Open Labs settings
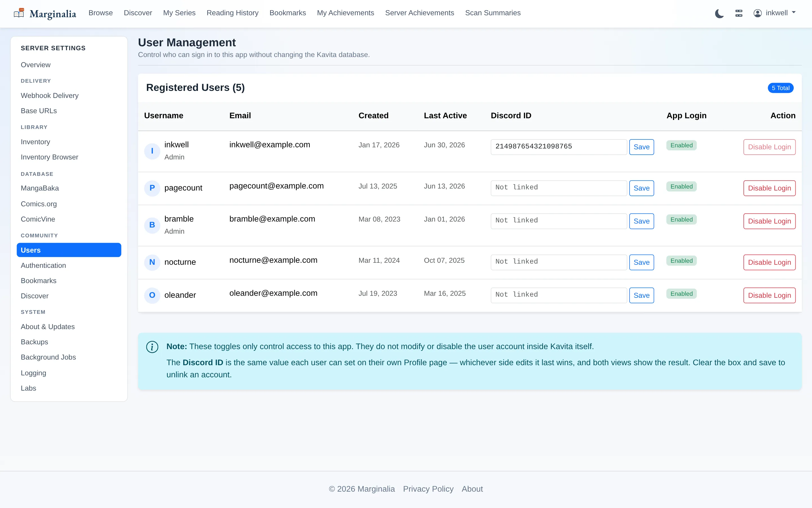 pos(69,388)
